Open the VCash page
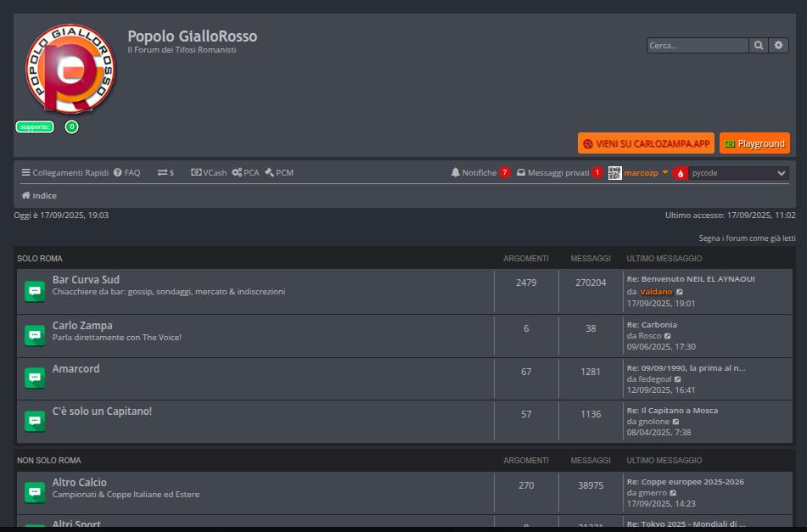 coord(209,172)
